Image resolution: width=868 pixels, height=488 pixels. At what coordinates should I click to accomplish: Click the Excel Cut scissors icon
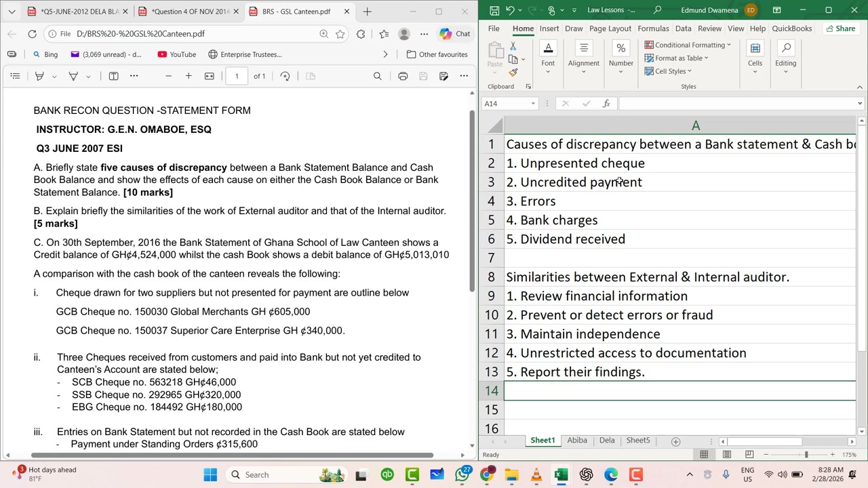click(513, 46)
